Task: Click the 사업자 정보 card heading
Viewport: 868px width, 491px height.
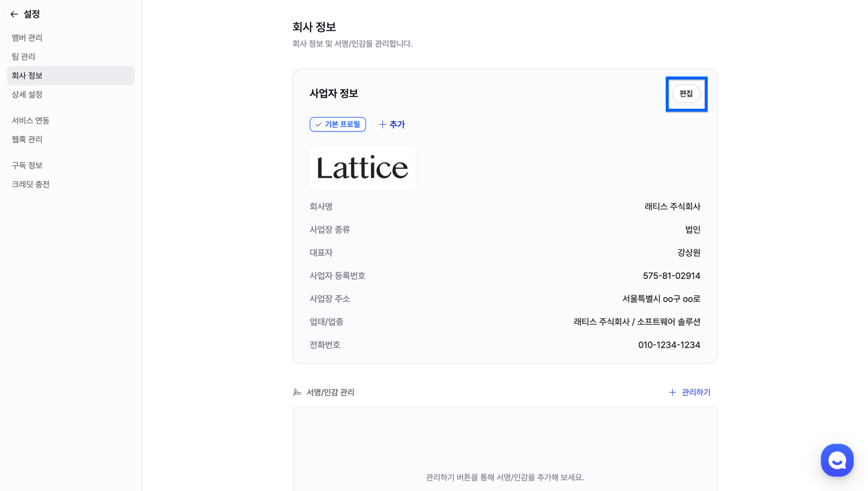Action: tap(333, 93)
